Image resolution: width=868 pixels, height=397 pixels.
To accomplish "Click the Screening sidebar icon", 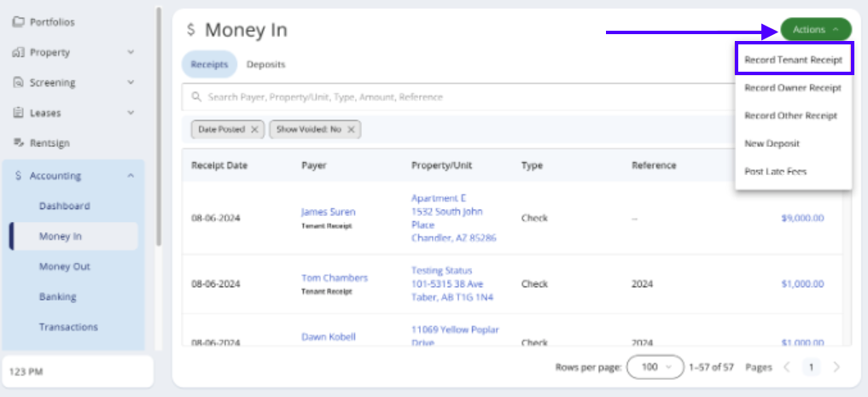I will (18, 83).
